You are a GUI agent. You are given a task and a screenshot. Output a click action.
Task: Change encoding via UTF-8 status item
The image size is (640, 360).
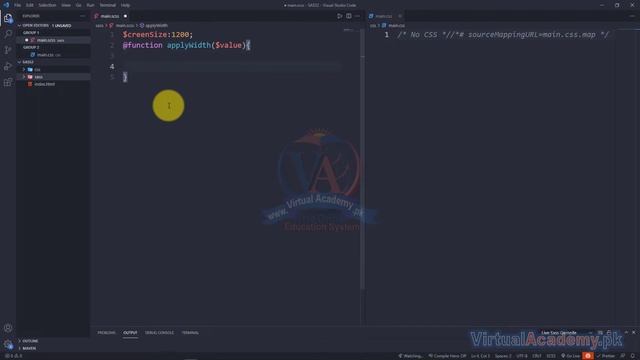[522, 356]
